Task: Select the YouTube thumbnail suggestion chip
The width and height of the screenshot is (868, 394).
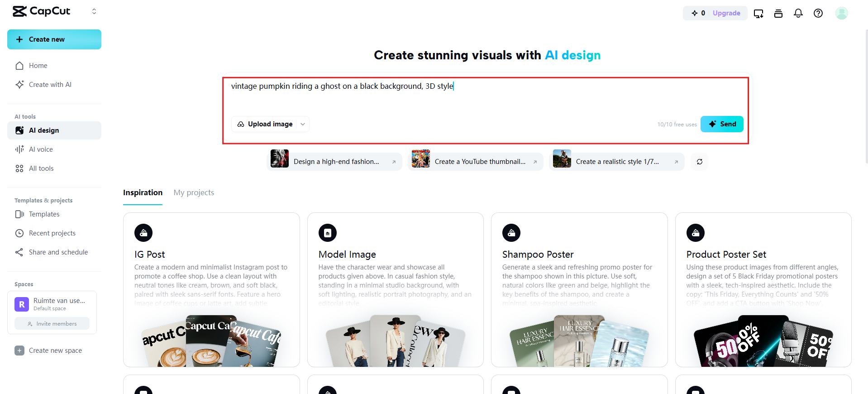Action: [475, 162]
